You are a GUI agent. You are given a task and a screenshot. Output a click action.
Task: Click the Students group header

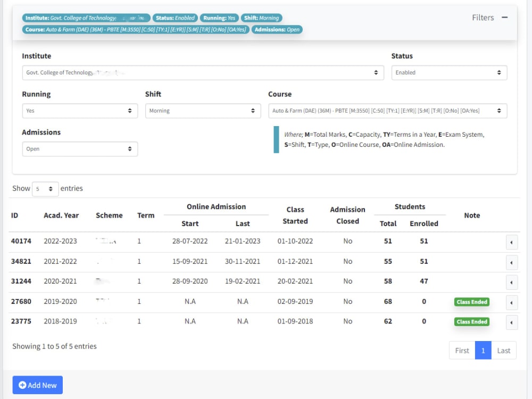410,206
